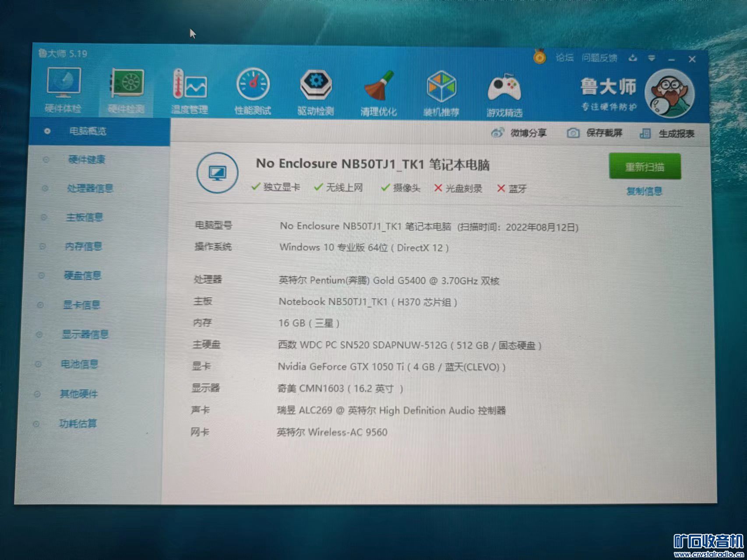The width and height of the screenshot is (747, 560).
Task: Click the Notebook NB50TJ1_TK1 motherboard text
Action: [368, 302]
